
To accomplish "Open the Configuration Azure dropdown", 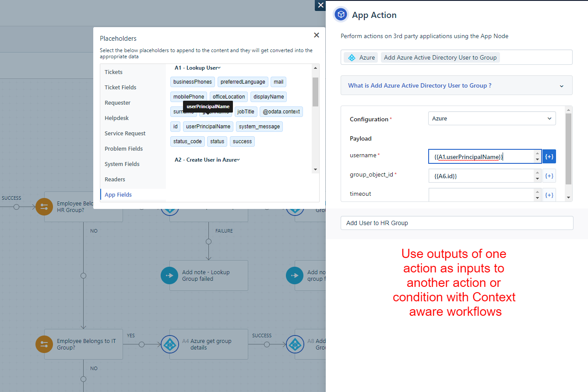I will (x=492, y=118).
